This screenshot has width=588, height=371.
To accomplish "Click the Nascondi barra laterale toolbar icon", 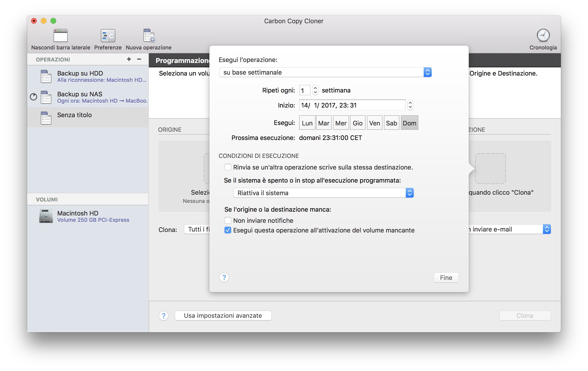I will 60,36.
